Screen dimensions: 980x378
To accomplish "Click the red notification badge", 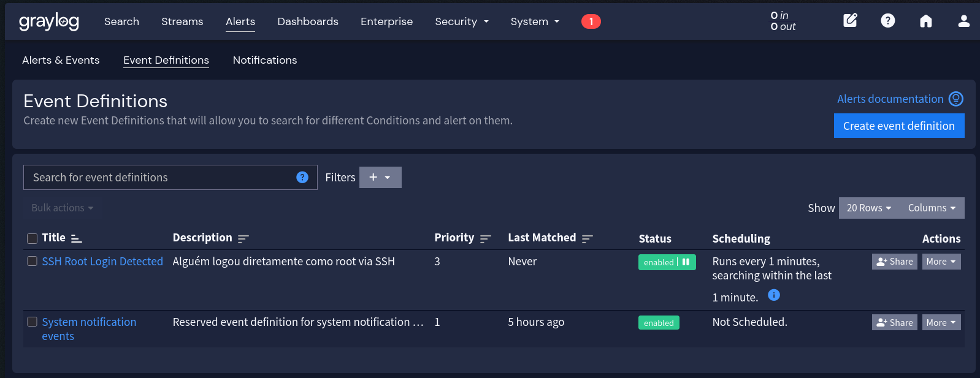I will pyautogui.click(x=591, y=21).
